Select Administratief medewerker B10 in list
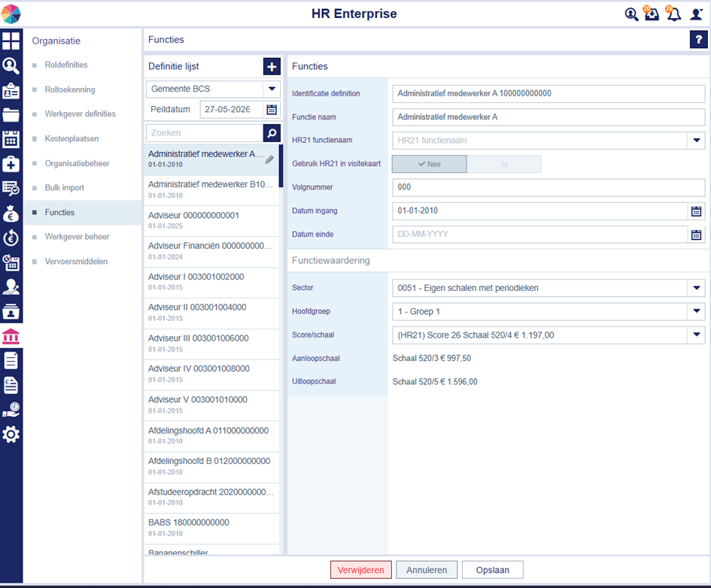711x588 pixels. [211, 189]
